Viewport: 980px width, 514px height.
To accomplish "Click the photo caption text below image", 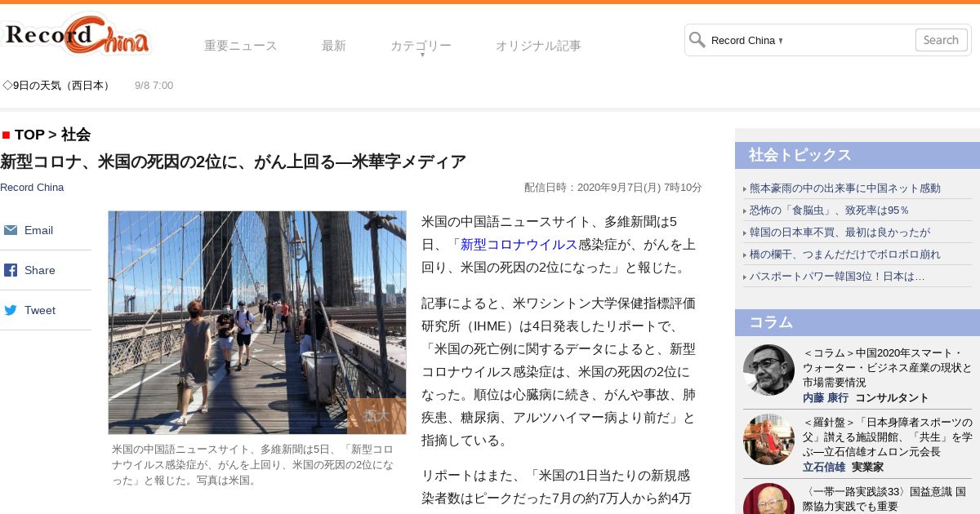I will (253, 465).
